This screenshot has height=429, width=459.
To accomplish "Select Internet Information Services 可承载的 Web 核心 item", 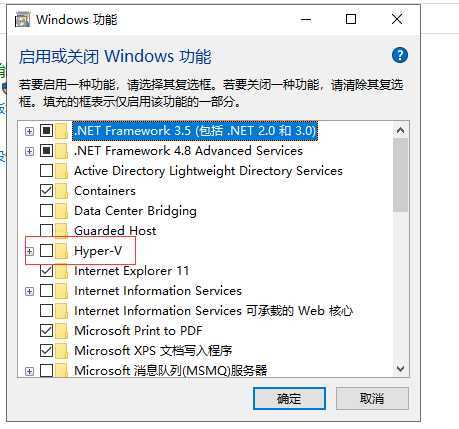I will [213, 311].
